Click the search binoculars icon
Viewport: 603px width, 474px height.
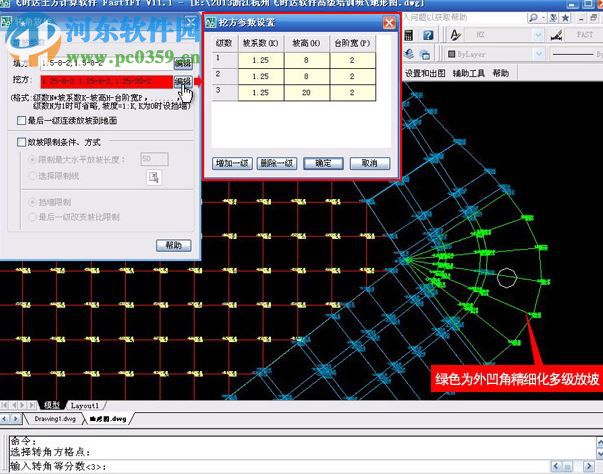[x=533, y=17]
